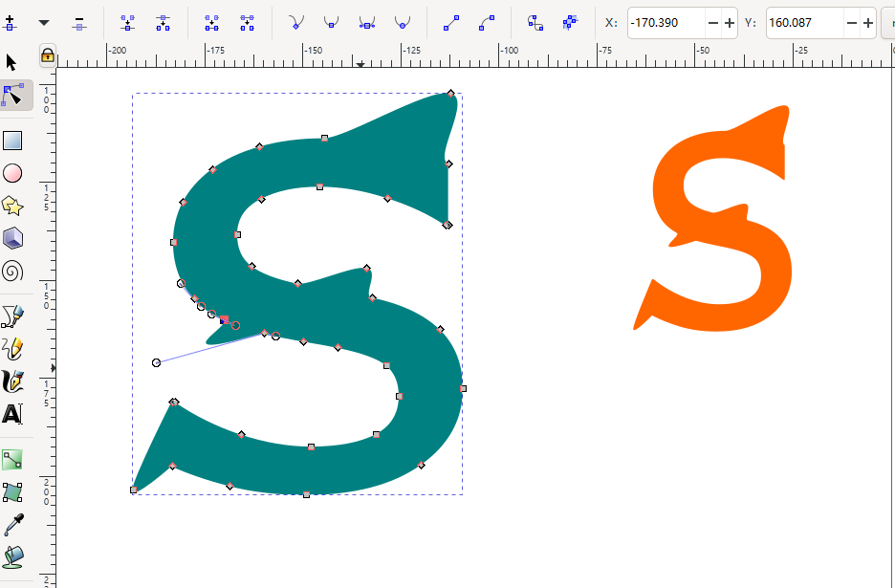Viewport: 895px width, 588px height.
Task: Select node at top tip of teal S
Action: 451,93
